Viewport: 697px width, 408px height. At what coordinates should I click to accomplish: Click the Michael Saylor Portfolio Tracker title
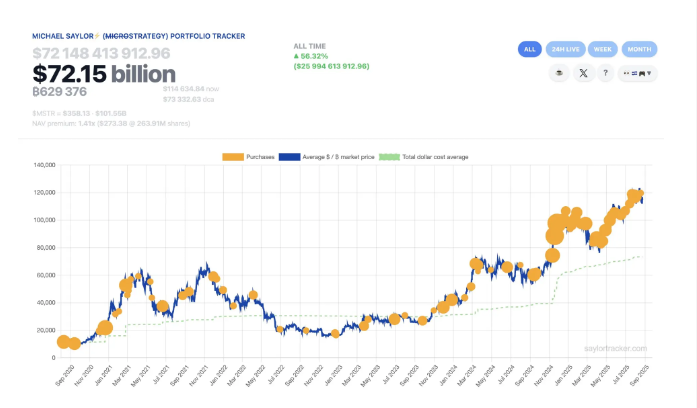pyautogui.click(x=138, y=36)
